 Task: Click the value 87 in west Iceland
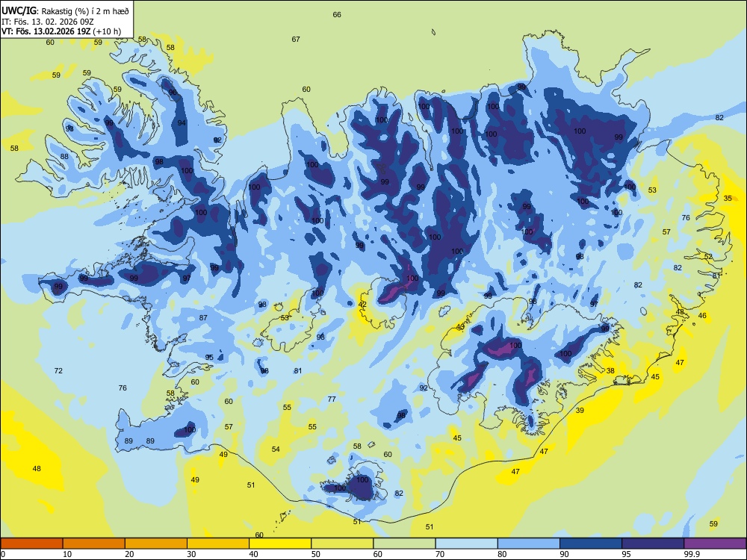point(203,317)
